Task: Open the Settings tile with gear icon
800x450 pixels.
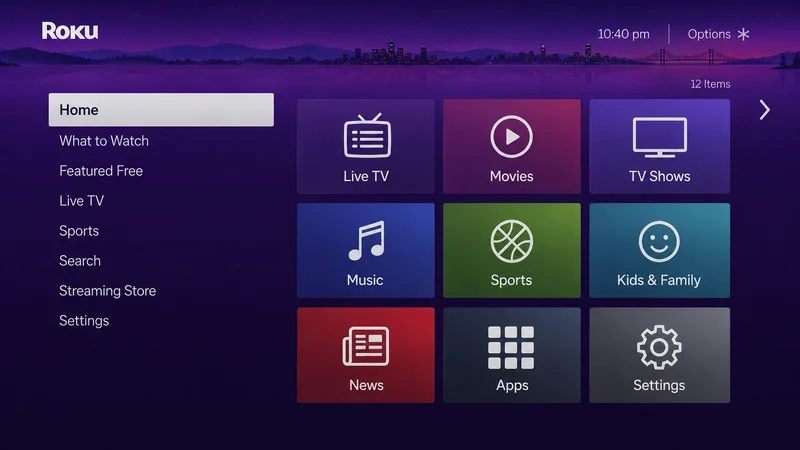Action: click(x=659, y=355)
